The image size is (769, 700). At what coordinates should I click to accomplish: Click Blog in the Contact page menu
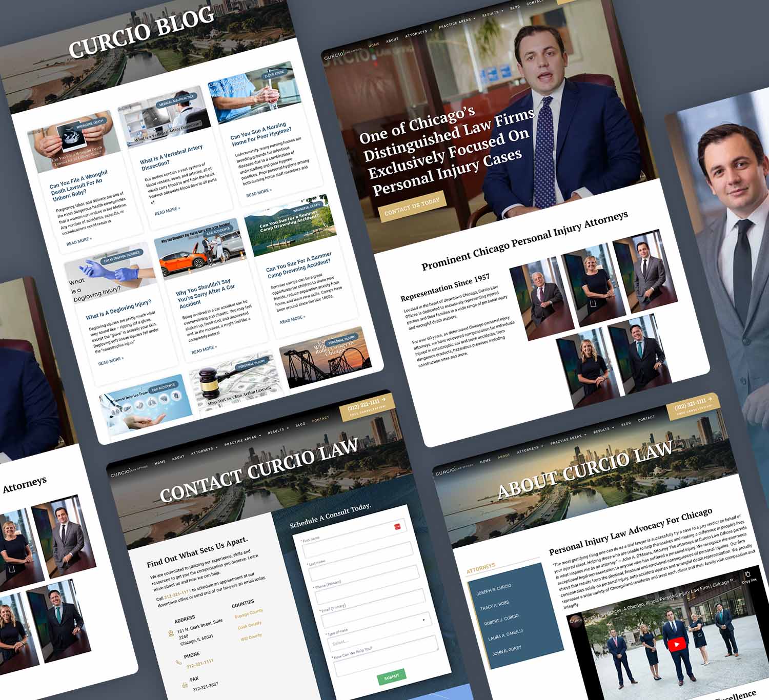coord(300,424)
